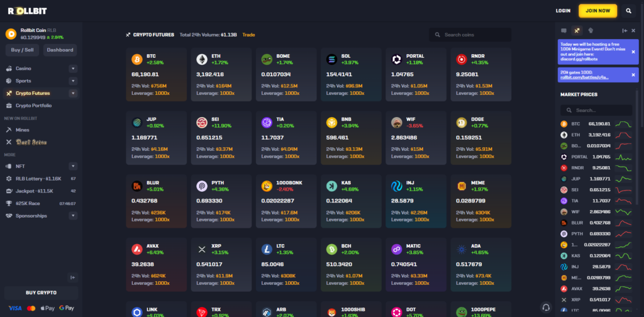Expand the Crypto Futures dropdown arrow
644x317 pixels.
[x=73, y=93]
